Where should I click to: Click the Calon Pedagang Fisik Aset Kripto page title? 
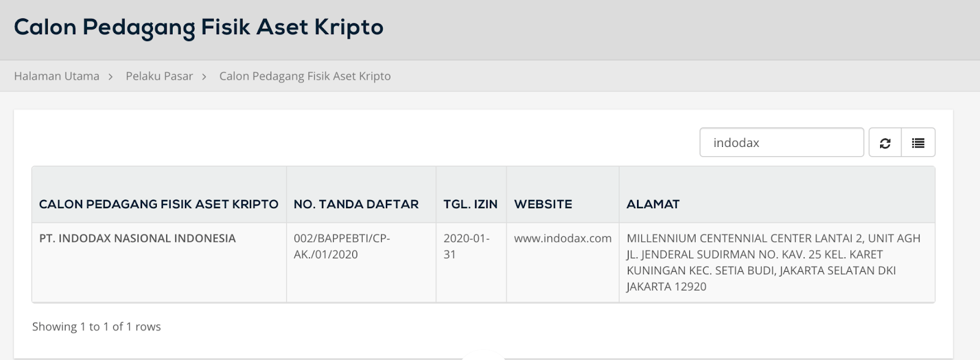coord(198,28)
